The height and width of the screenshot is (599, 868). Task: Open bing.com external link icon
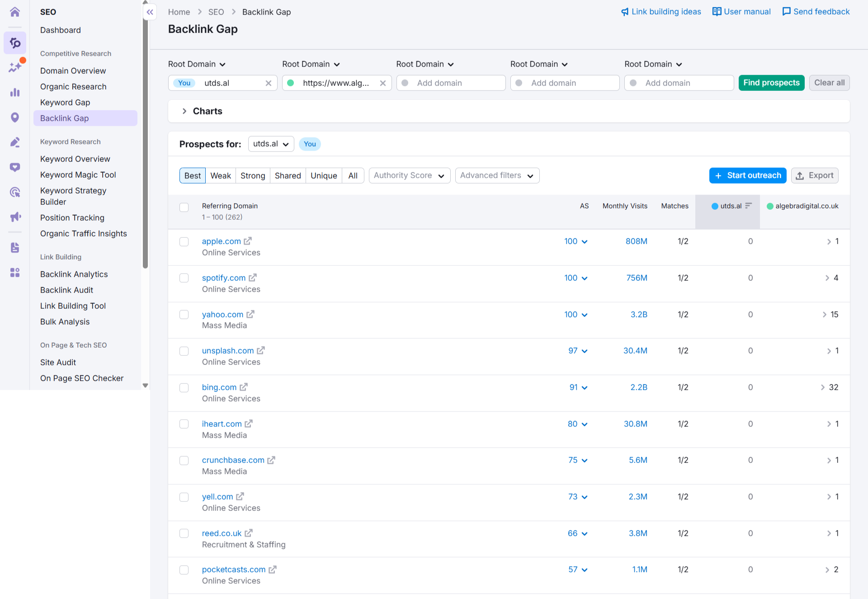[244, 387]
